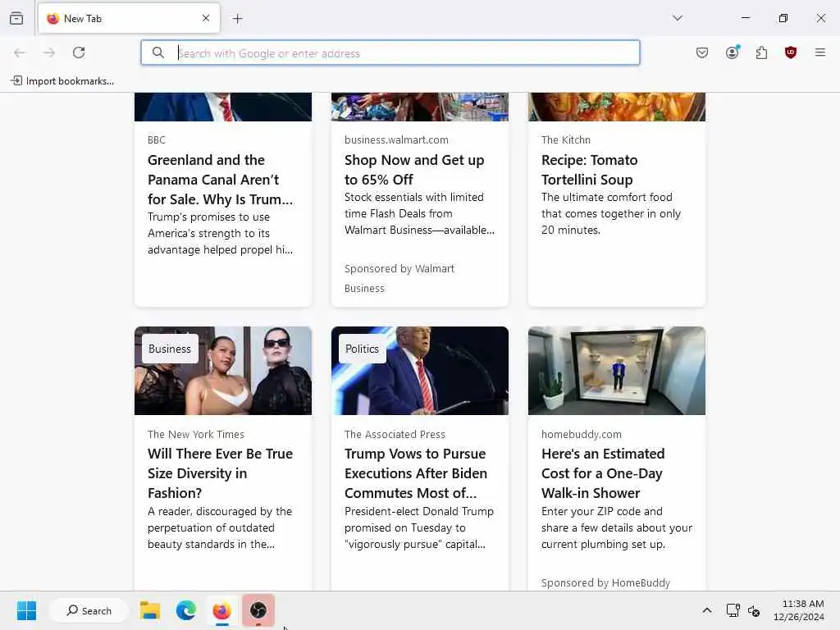Open the Firefox account menu
This screenshot has width=840, height=630.
(x=733, y=52)
